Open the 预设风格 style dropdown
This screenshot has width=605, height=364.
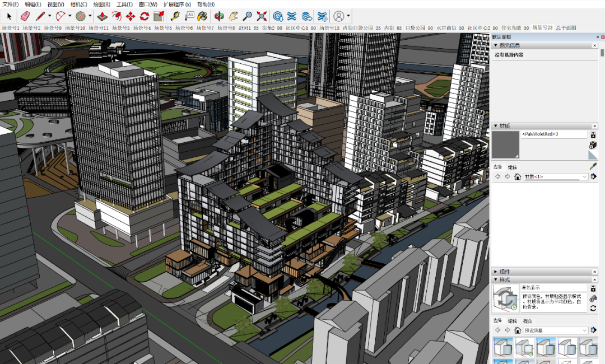(584, 330)
